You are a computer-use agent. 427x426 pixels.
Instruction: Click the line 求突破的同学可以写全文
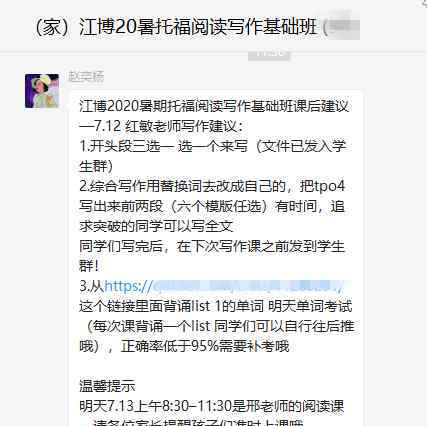[x=156, y=226]
